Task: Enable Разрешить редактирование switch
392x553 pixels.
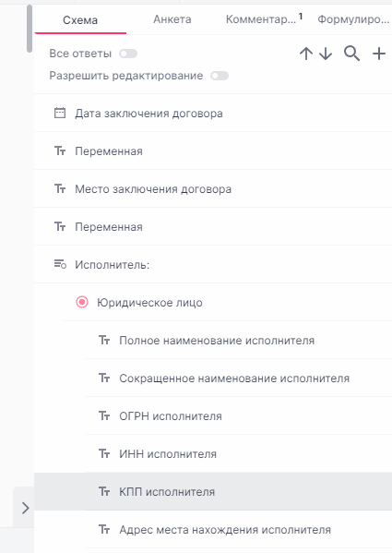Action: [x=220, y=76]
